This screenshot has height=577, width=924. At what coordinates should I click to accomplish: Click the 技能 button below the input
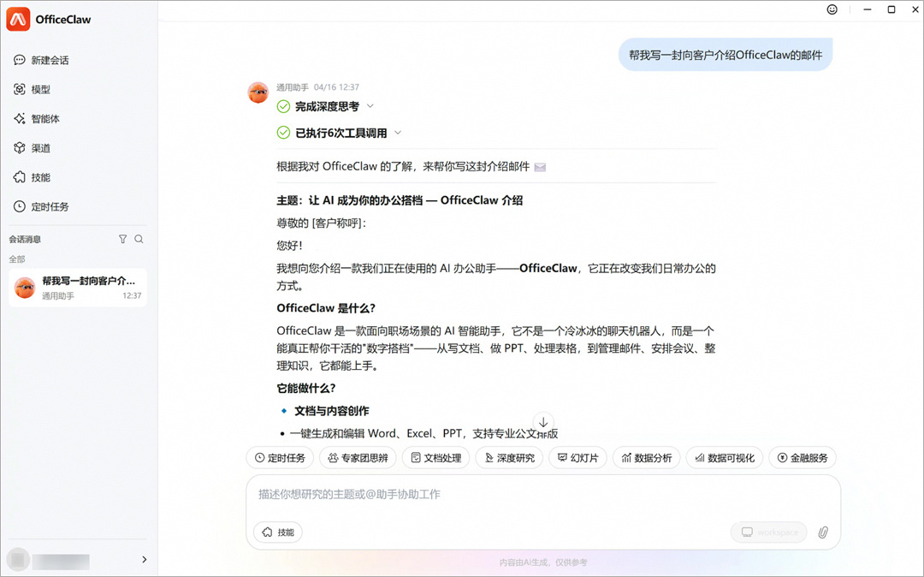coord(278,532)
